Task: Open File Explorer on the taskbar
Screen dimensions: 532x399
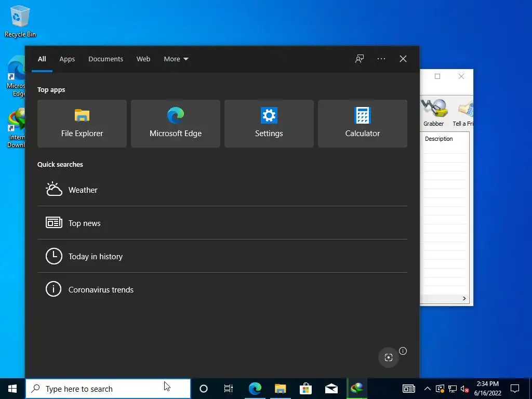Action: point(280,389)
